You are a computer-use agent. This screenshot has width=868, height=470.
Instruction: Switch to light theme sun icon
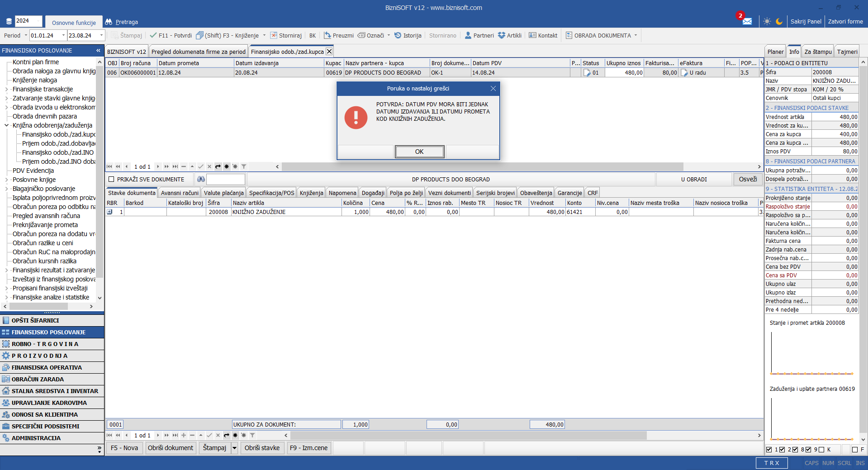(767, 21)
